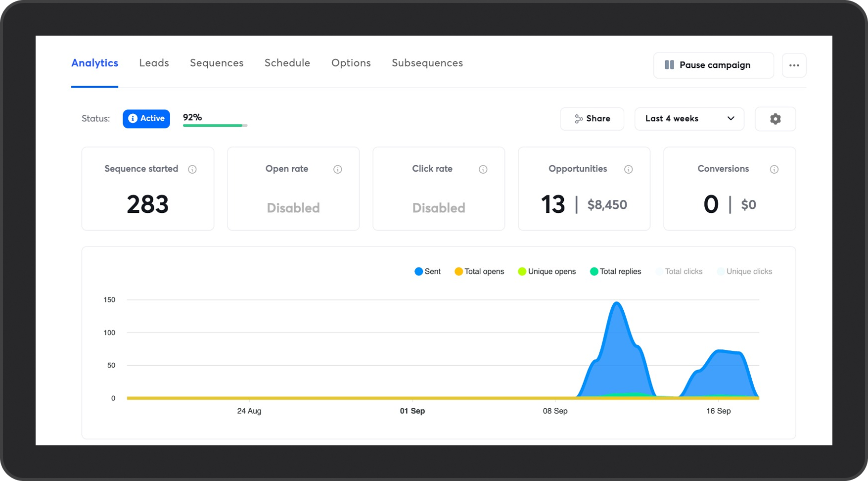The height and width of the screenshot is (481, 868).
Task: Click the $8,450 opportunities value
Action: click(x=607, y=205)
